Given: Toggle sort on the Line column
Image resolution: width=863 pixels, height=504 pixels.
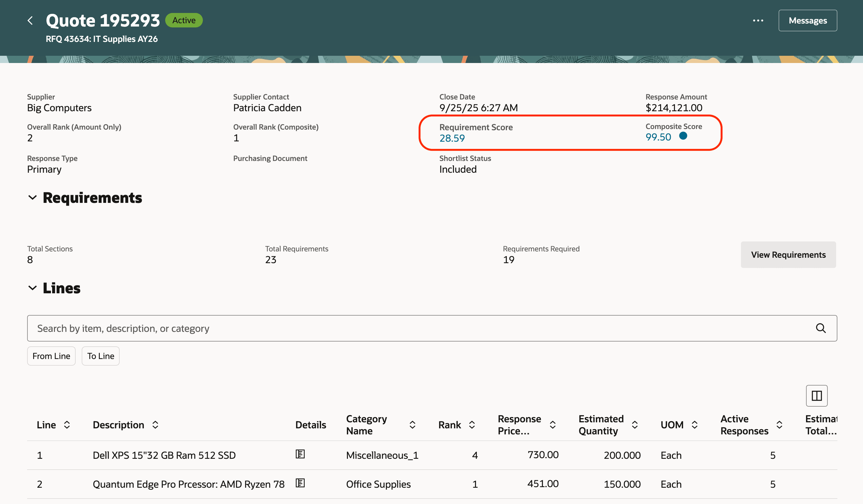Looking at the screenshot, I should pyautogui.click(x=67, y=424).
